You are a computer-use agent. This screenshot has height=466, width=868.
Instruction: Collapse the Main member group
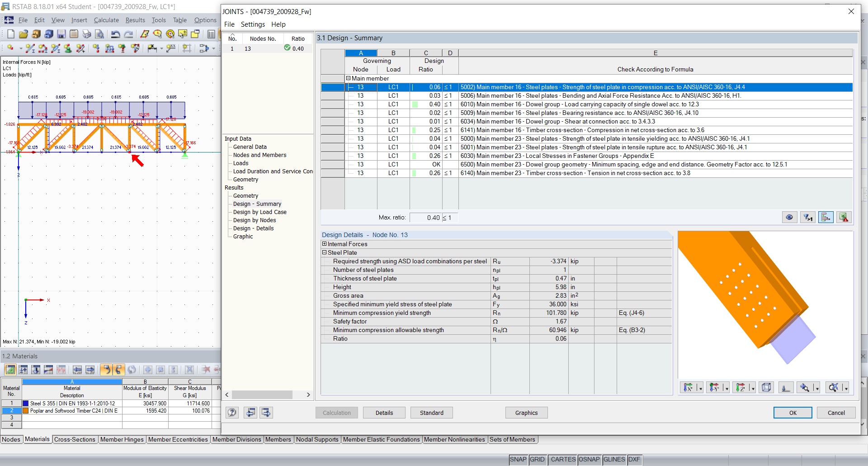[349, 78]
